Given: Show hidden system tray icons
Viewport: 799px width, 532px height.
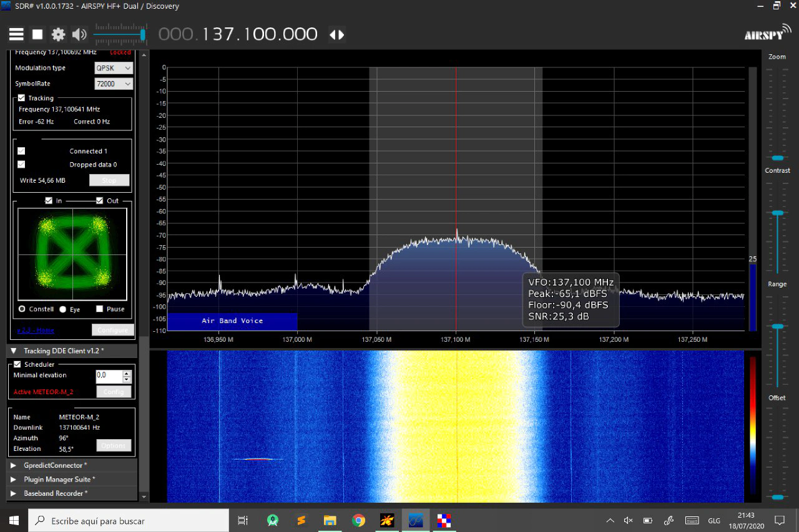Looking at the screenshot, I should [x=610, y=521].
